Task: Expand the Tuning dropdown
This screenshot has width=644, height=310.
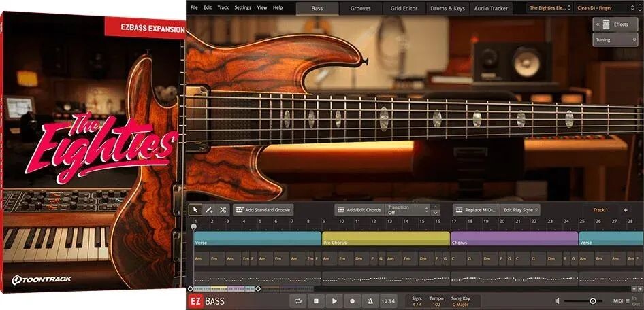Action: (615, 40)
